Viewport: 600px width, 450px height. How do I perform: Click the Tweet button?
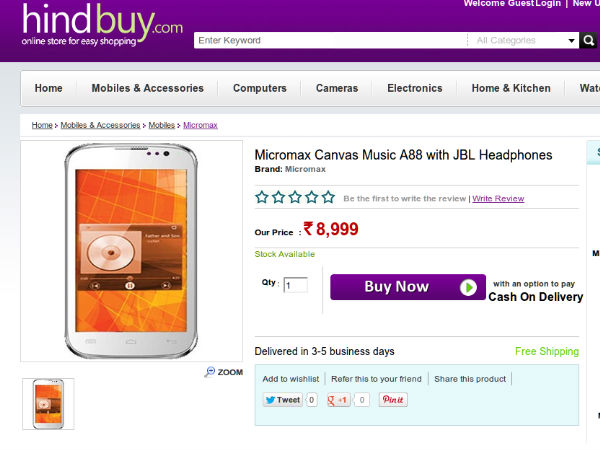click(283, 400)
